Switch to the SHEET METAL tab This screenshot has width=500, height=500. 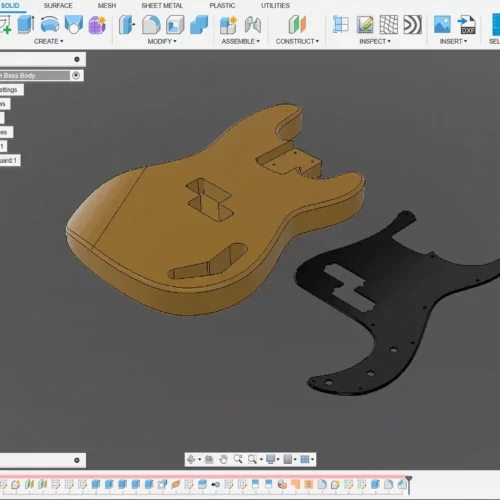pyautogui.click(x=162, y=6)
